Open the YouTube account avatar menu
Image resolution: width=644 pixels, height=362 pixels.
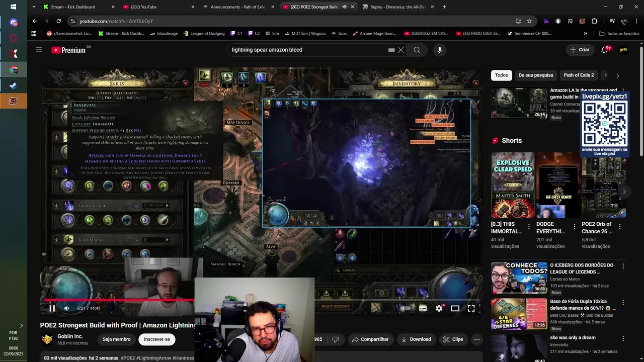(623, 50)
